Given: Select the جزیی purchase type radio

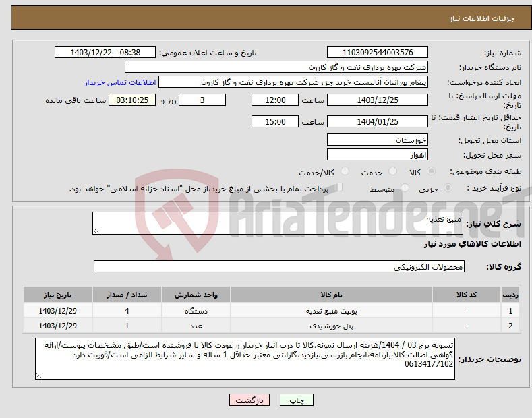Looking at the screenshot, I should coord(448,187).
